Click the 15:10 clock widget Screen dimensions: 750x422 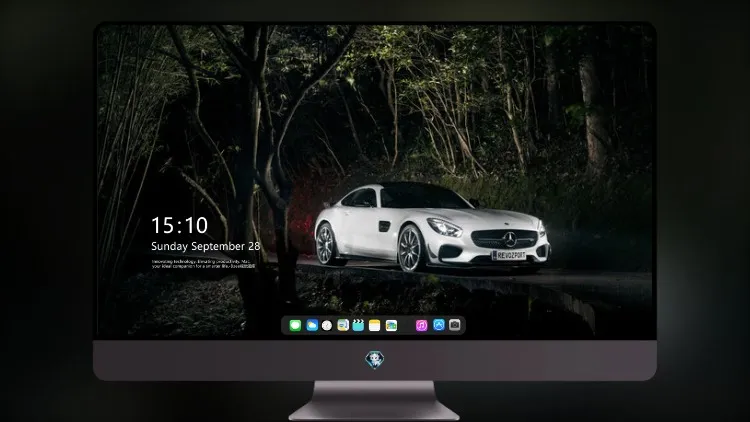pyautogui.click(x=179, y=225)
